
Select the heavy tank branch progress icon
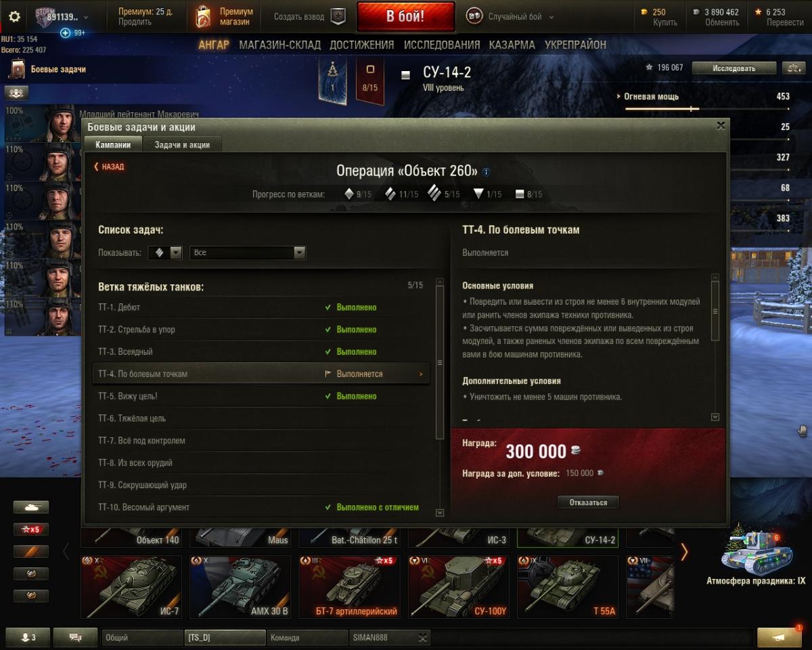coord(434,194)
